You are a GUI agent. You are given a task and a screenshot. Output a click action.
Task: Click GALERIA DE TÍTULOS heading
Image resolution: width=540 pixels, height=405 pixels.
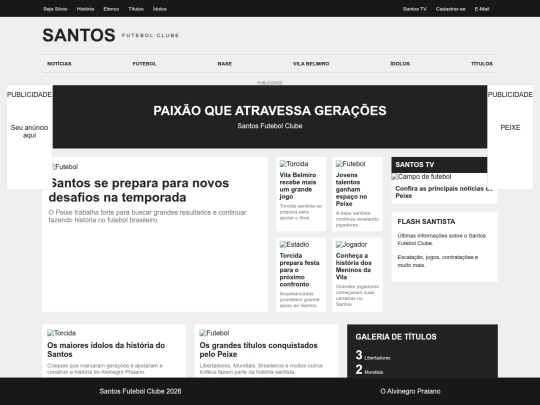[396, 337]
